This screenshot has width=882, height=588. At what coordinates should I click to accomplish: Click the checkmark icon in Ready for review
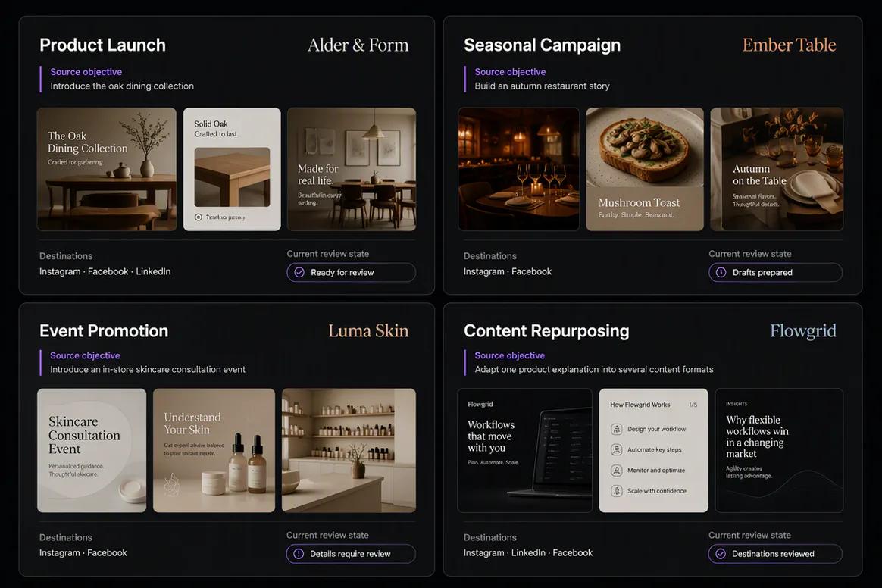click(x=299, y=272)
